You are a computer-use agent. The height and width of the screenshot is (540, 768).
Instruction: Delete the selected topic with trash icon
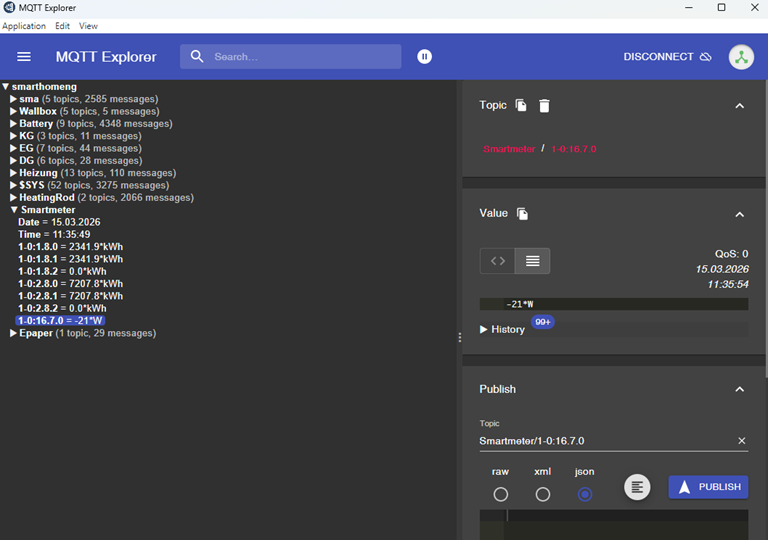point(544,105)
